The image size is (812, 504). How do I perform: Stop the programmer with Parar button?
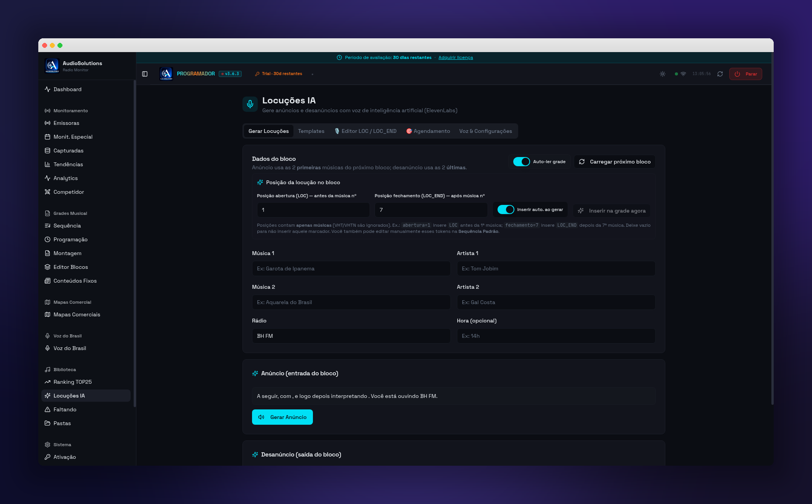point(745,74)
